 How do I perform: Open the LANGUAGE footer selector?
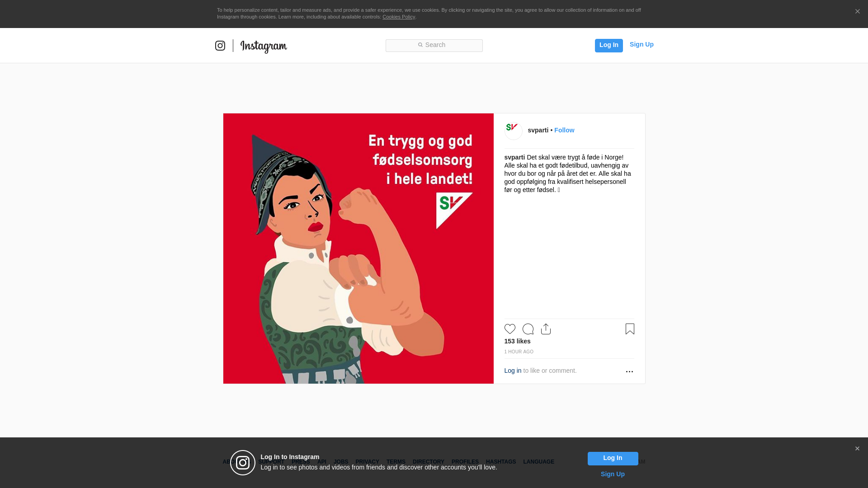[x=539, y=462]
